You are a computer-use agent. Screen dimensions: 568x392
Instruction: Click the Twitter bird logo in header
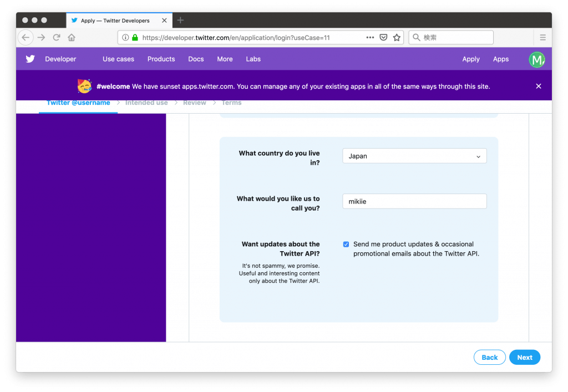click(30, 59)
